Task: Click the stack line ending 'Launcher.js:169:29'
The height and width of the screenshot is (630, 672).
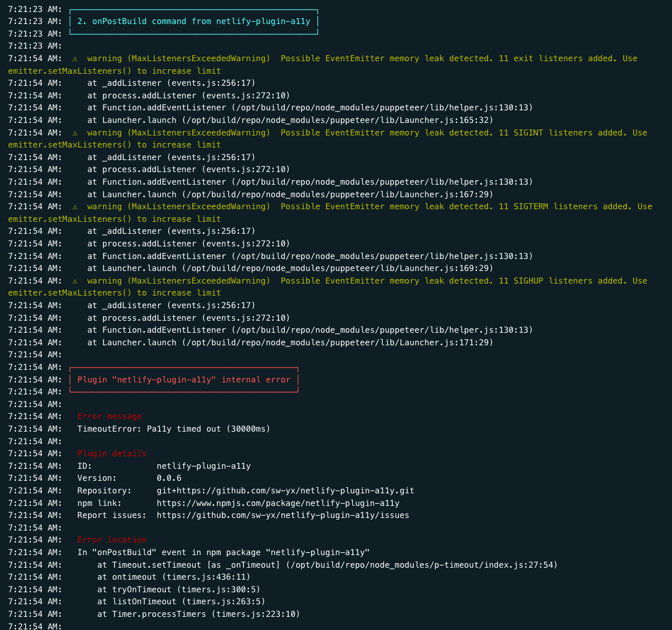Action: click(290, 269)
